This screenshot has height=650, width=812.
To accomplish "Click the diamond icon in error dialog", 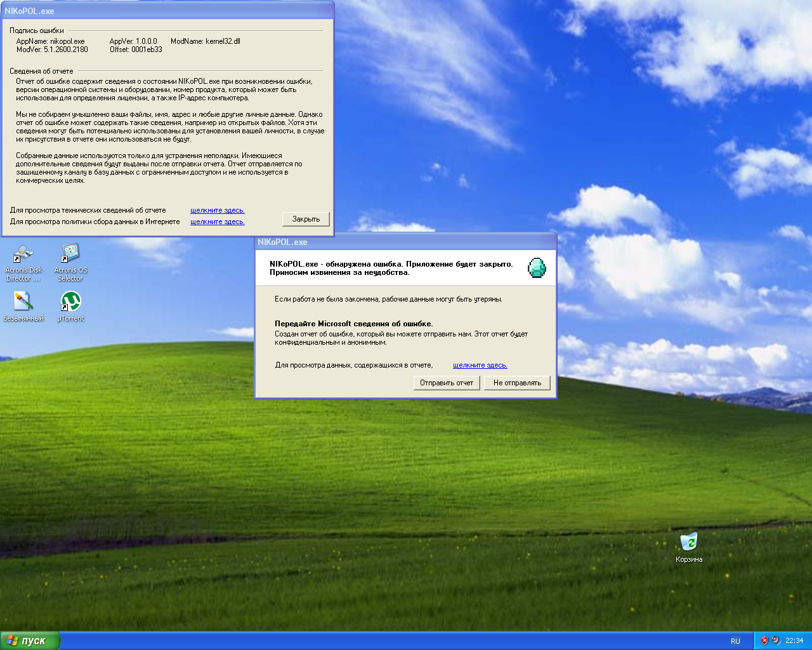I will [x=537, y=268].
